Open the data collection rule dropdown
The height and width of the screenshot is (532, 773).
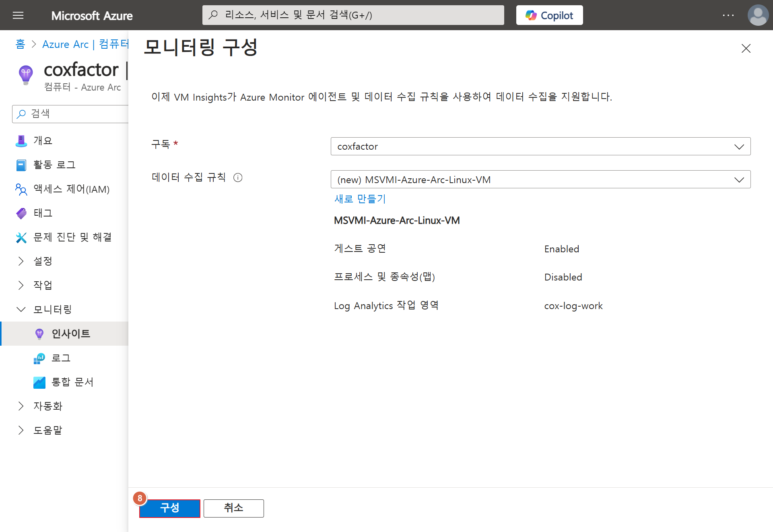pos(540,179)
